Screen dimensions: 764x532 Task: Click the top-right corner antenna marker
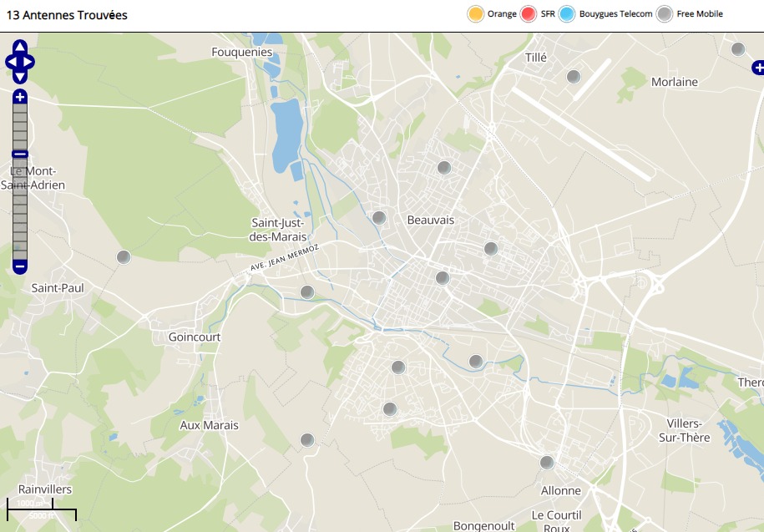click(x=738, y=49)
